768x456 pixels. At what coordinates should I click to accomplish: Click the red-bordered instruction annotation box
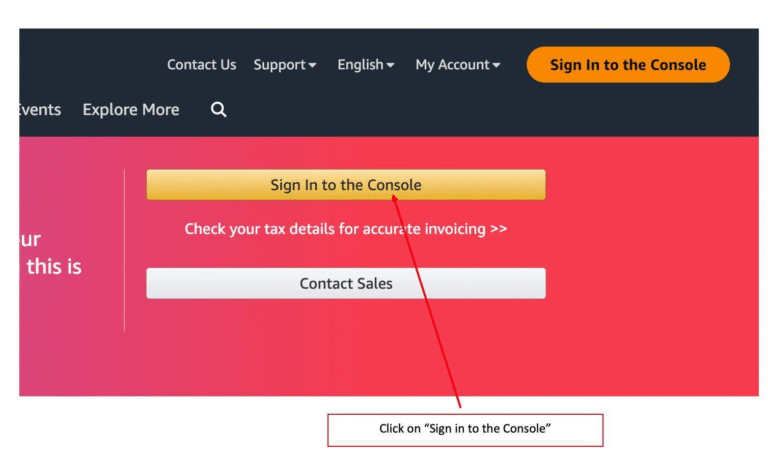(465, 429)
